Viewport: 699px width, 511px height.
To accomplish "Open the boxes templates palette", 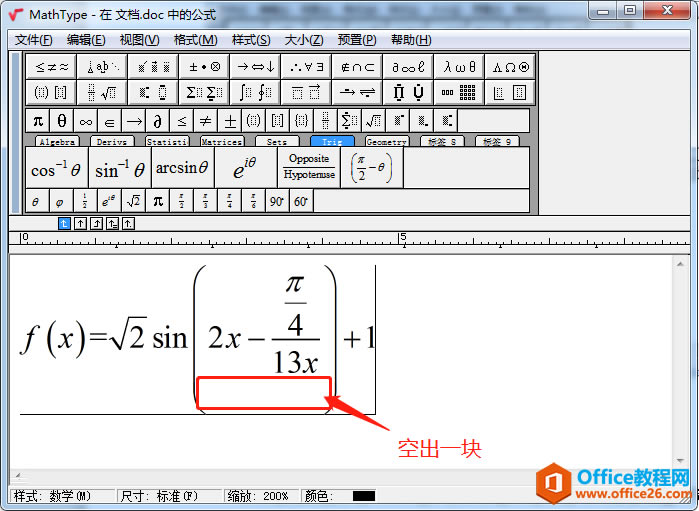I will 510,92.
